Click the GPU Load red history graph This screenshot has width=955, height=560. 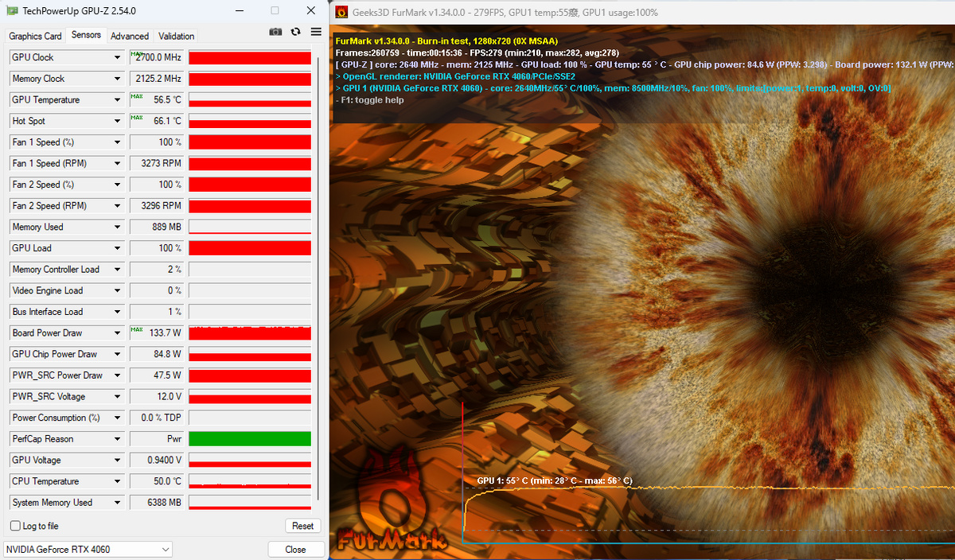pos(250,248)
